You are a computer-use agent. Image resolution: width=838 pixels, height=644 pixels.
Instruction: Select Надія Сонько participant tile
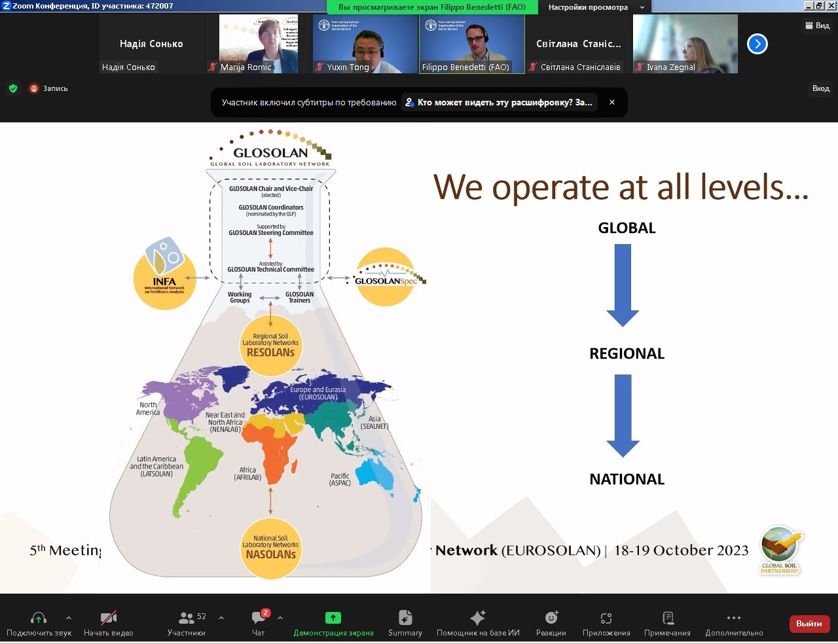pos(151,44)
